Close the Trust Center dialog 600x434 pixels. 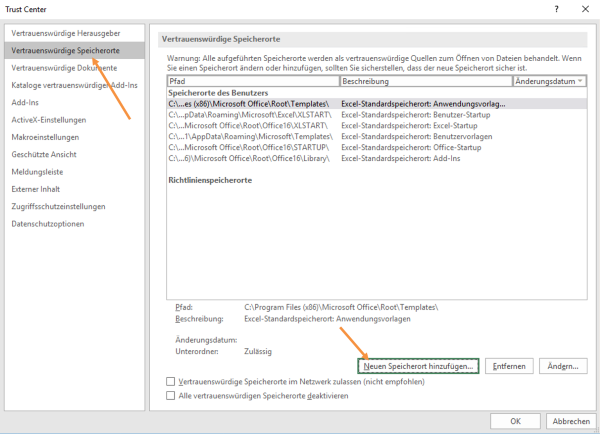[584, 8]
